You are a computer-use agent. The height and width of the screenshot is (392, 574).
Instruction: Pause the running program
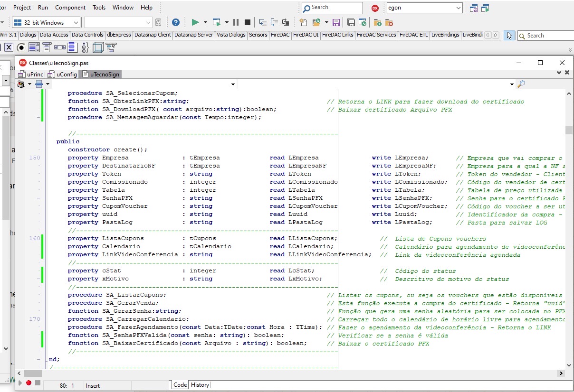click(x=236, y=22)
